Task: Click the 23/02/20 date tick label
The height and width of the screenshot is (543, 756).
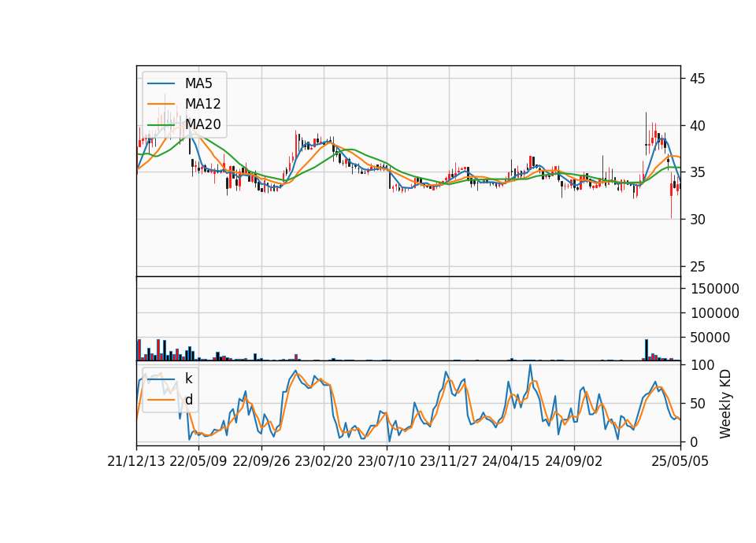Action: [324, 461]
